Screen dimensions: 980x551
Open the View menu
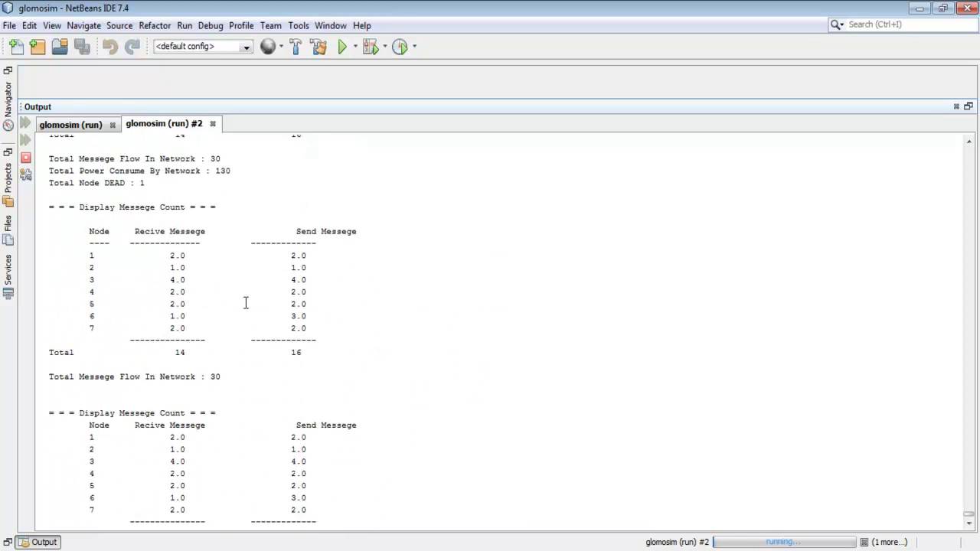[52, 25]
